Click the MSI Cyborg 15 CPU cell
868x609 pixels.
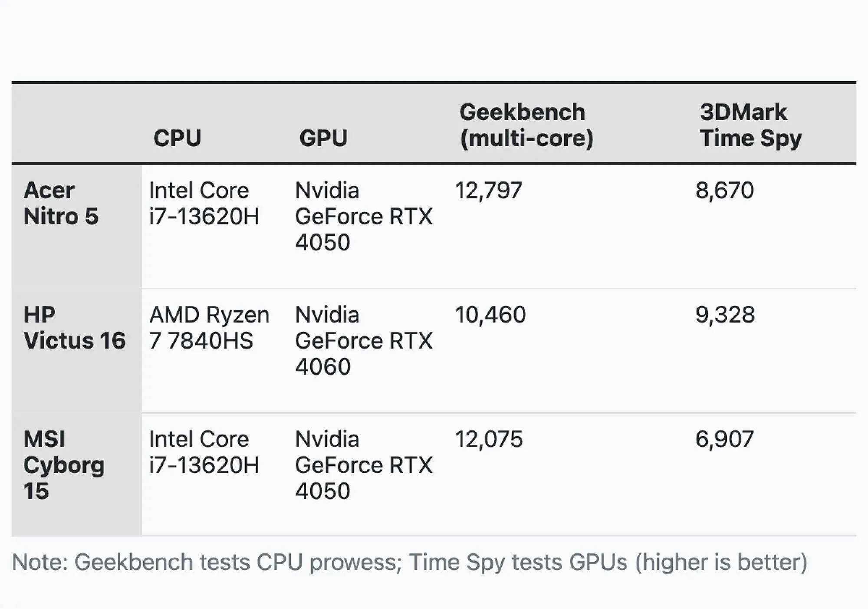[204, 452]
